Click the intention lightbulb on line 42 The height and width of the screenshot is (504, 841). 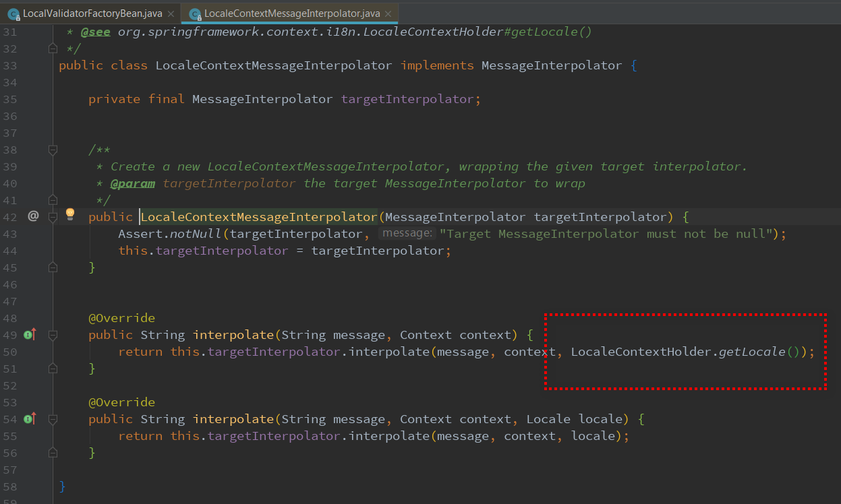tap(69, 215)
